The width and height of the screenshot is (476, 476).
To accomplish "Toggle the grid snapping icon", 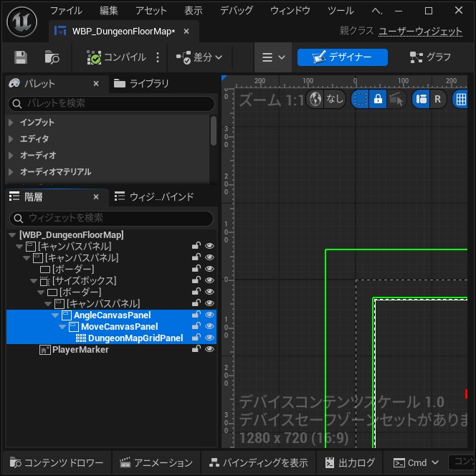I will [x=461, y=99].
